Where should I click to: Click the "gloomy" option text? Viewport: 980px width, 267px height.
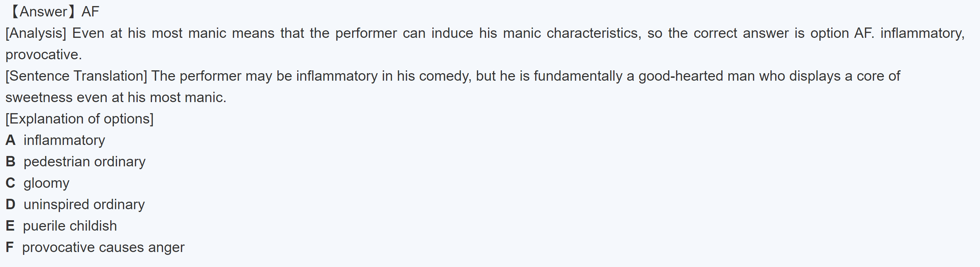[x=46, y=183]
